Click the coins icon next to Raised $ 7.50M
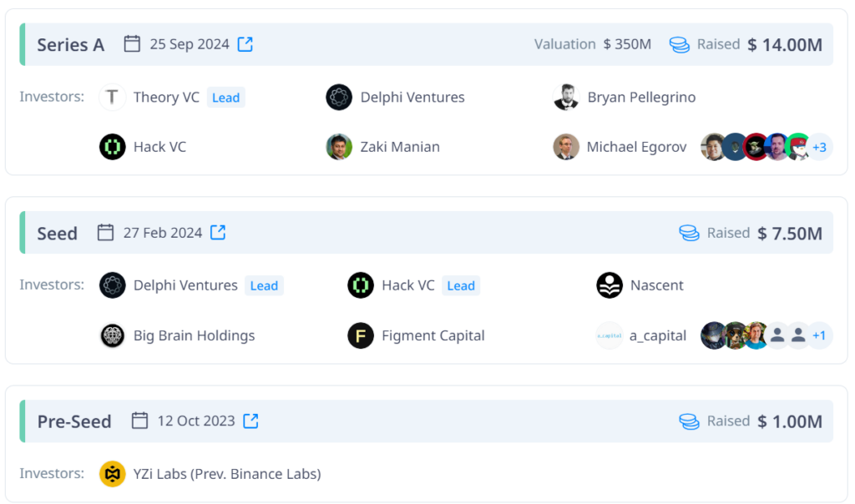The height and width of the screenshot is (504, 855). (x=689, y=233)
